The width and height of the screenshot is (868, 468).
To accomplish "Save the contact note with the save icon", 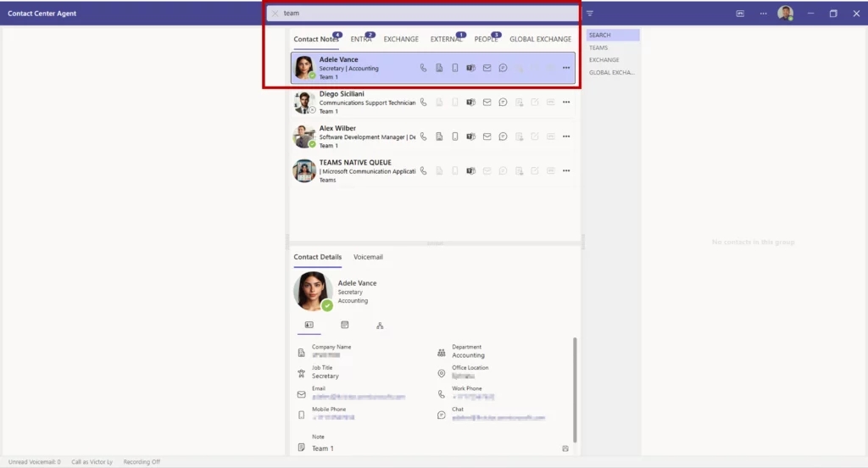I will 565,448.
